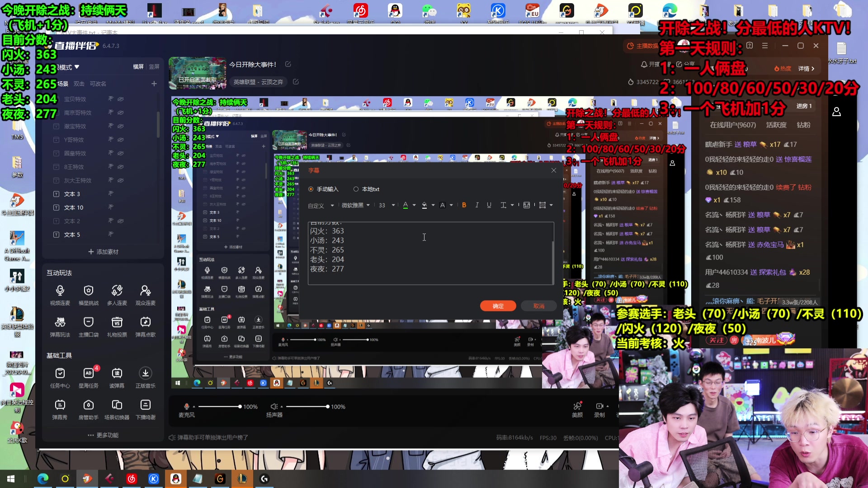This screenshot has width=868, height=488.
Task: Open the 主播口袋 streamer pocket tool
Action: click(x=88, y=327)
